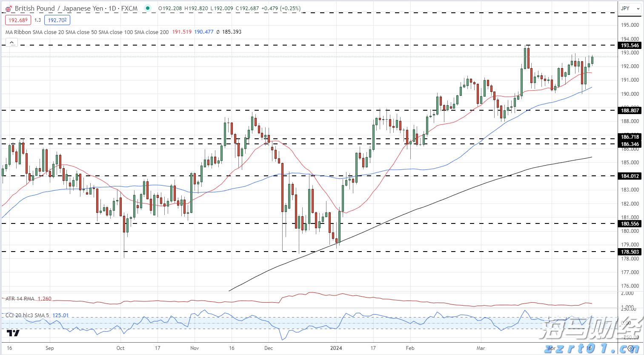Click the CCI value 125.01
This screenshot has height=355, width=644.
(61, 315)
